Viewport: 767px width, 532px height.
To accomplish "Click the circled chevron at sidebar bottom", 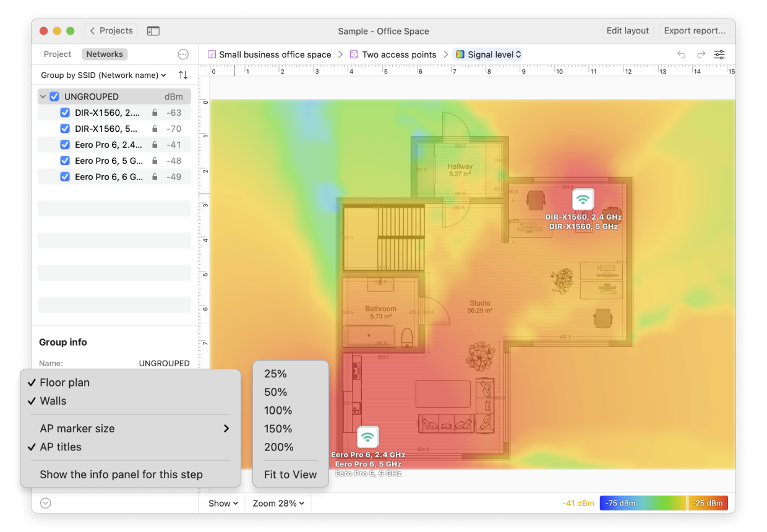I will (45, 503).
